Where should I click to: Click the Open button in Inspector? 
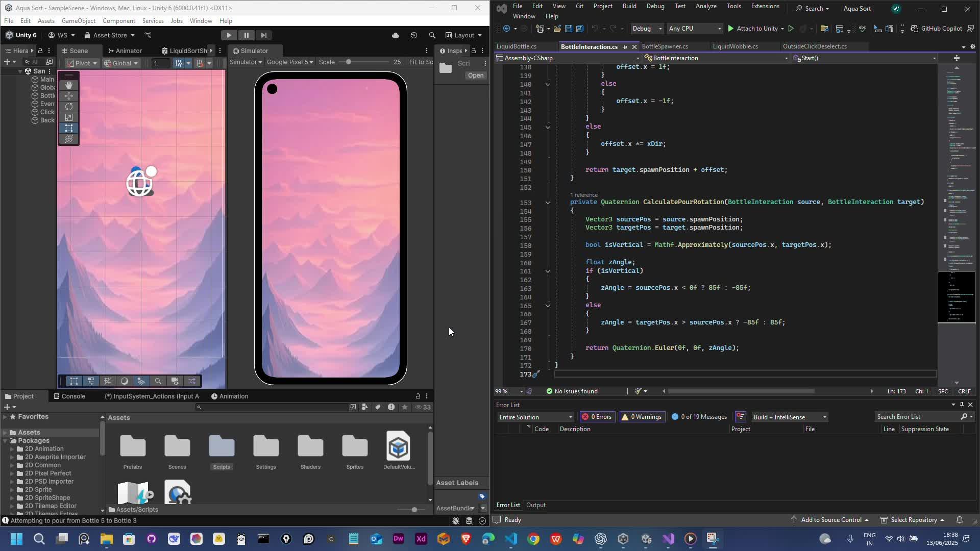pyautogui.click(x=475, y=76)
